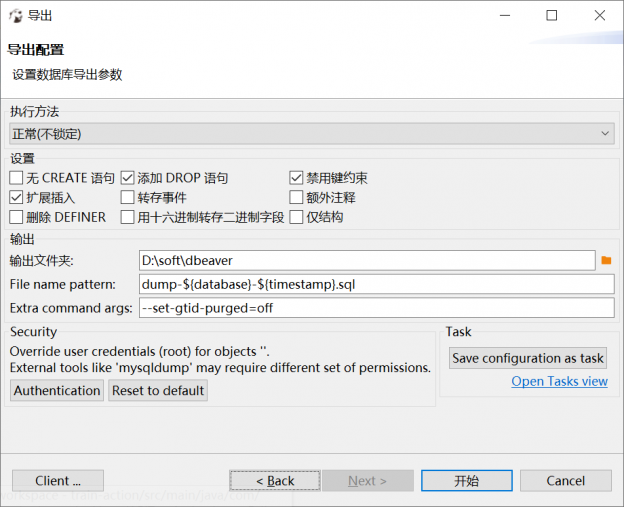This screenshot has height=507, width=624.
Task: Click the DBeaver icon in title bar
Action: pos(15,16)
